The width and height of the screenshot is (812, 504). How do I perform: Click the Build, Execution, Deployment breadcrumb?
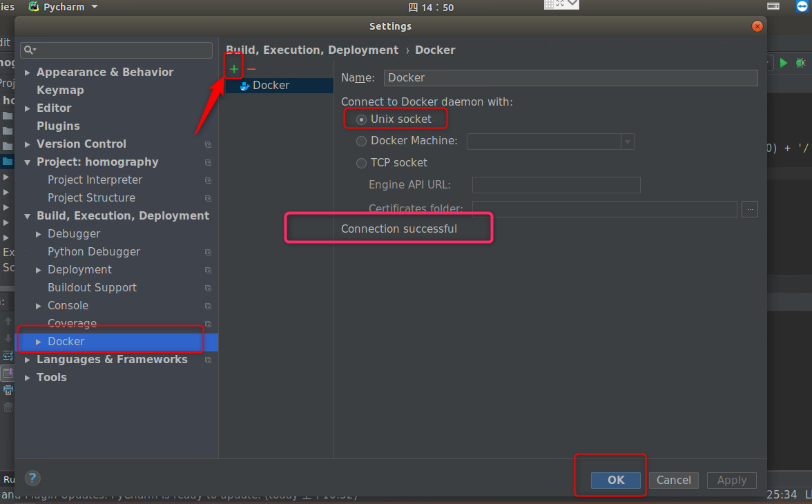click(312, 50)
